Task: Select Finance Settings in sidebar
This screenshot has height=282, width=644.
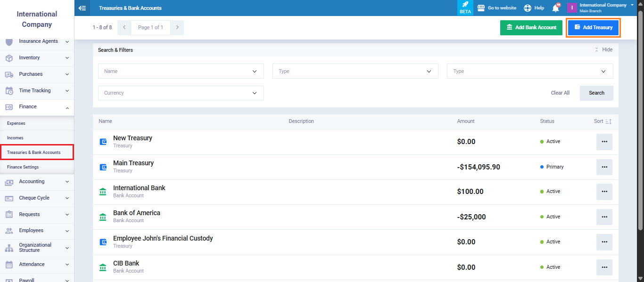Action: click(23, 167)
